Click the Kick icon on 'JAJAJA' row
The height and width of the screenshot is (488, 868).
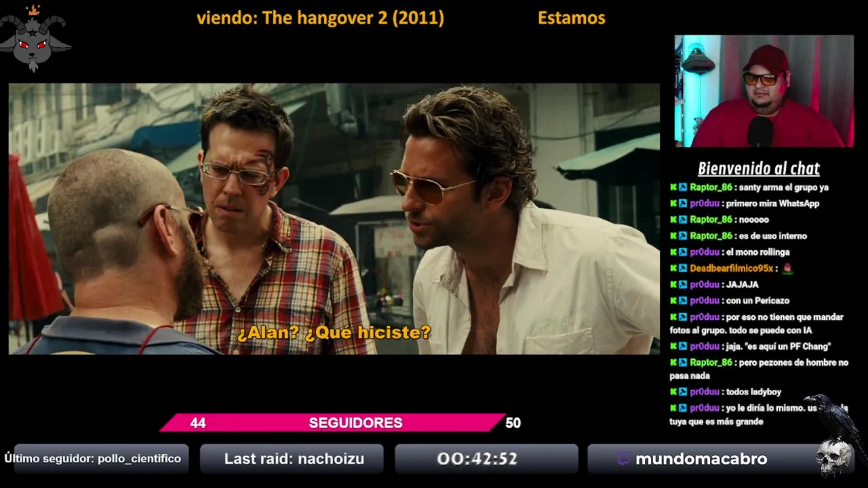(673, 285)
